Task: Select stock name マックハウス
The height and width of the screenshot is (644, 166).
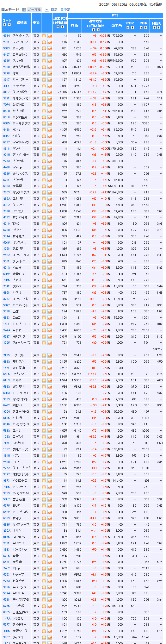Action: 21,192
